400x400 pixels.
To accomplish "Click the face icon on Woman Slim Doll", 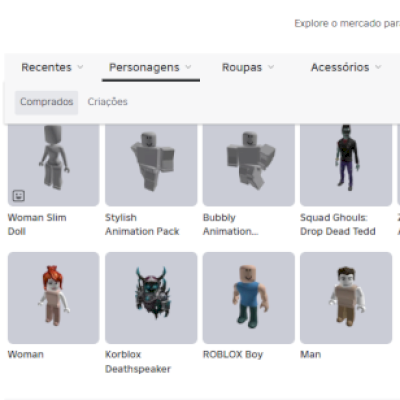I will 19,196.
